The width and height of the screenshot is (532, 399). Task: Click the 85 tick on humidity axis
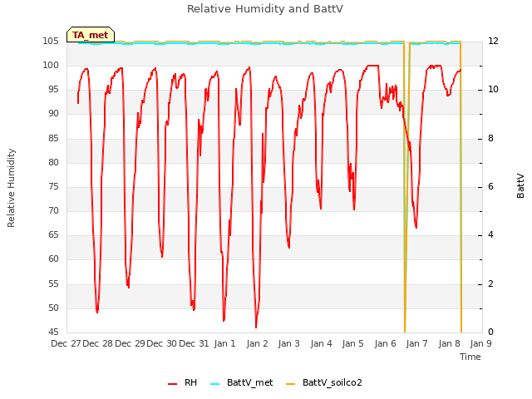click(53, 139)
